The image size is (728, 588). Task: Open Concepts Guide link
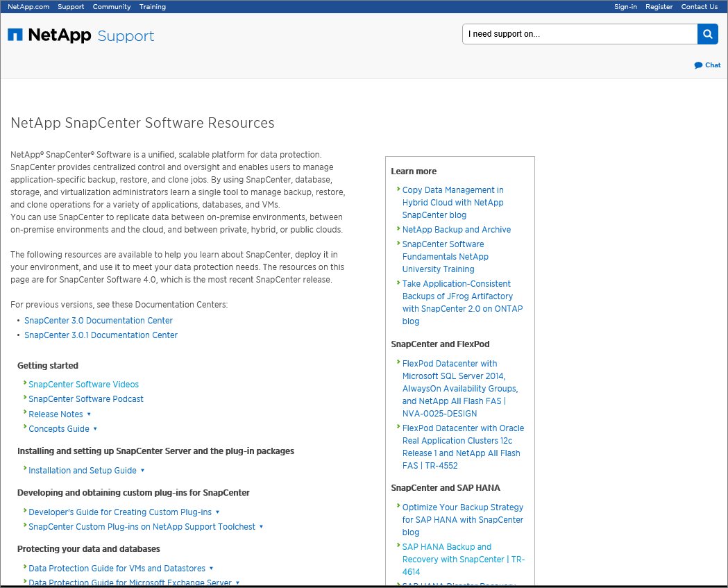tap(59, 429)
